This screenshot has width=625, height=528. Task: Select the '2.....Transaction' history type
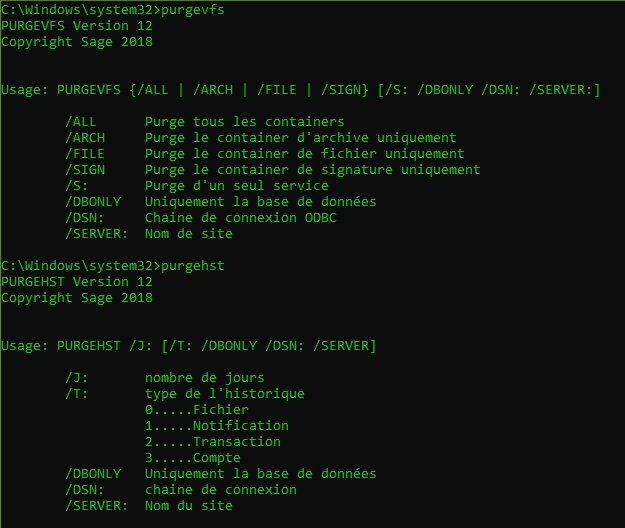(x=212, y=442)
